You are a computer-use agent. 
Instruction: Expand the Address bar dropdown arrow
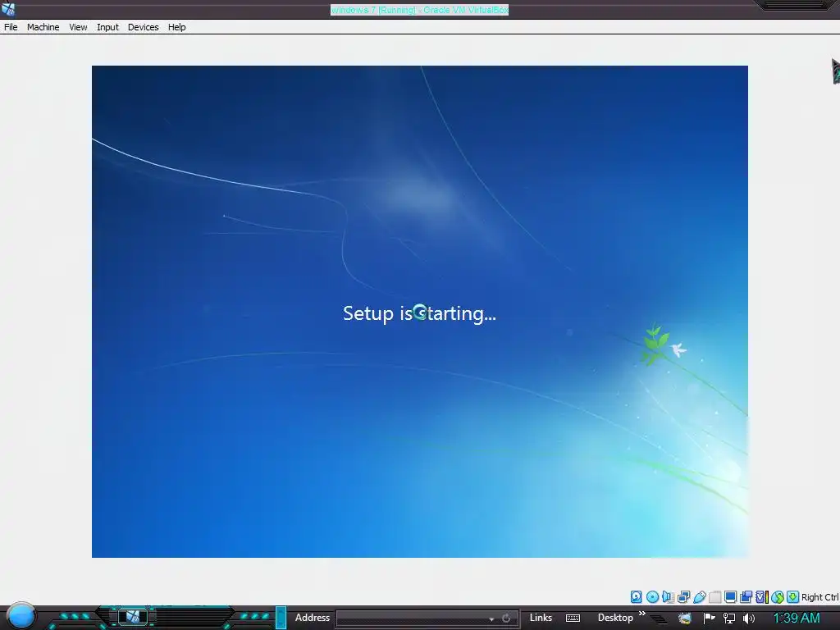491,619
